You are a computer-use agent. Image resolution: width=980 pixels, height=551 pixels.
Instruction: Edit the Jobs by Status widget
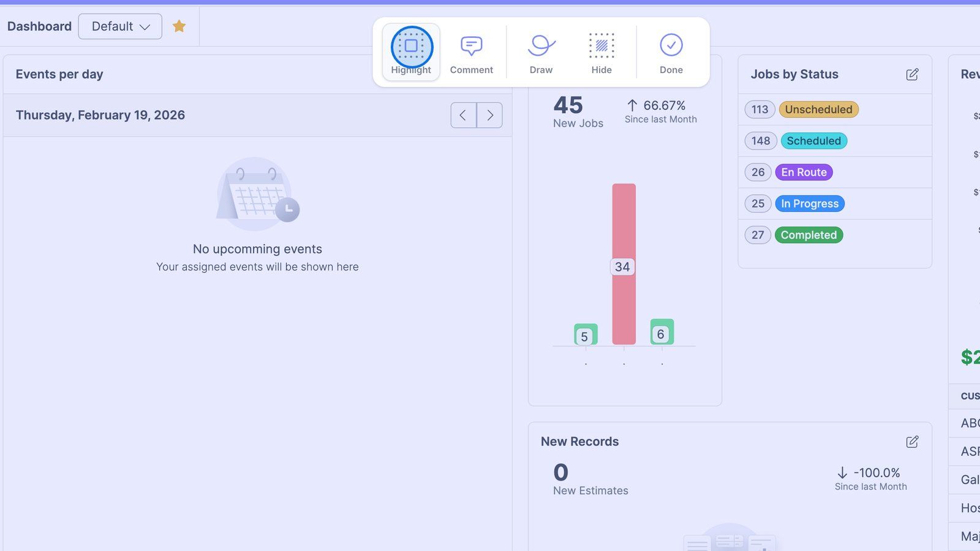click(912, 75)
